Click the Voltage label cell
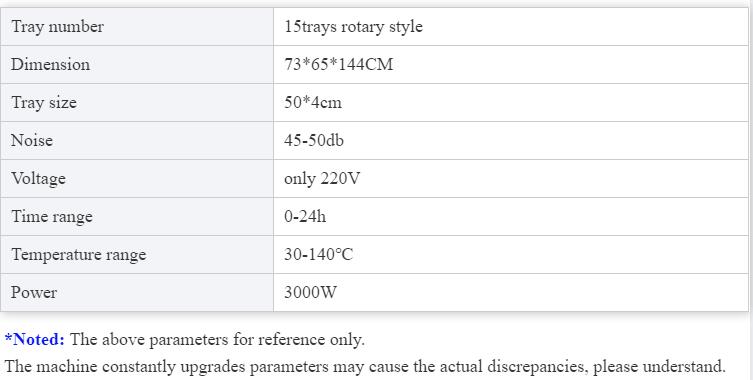The height and width of the screenshot is (380, 753). tap(137, 178)
